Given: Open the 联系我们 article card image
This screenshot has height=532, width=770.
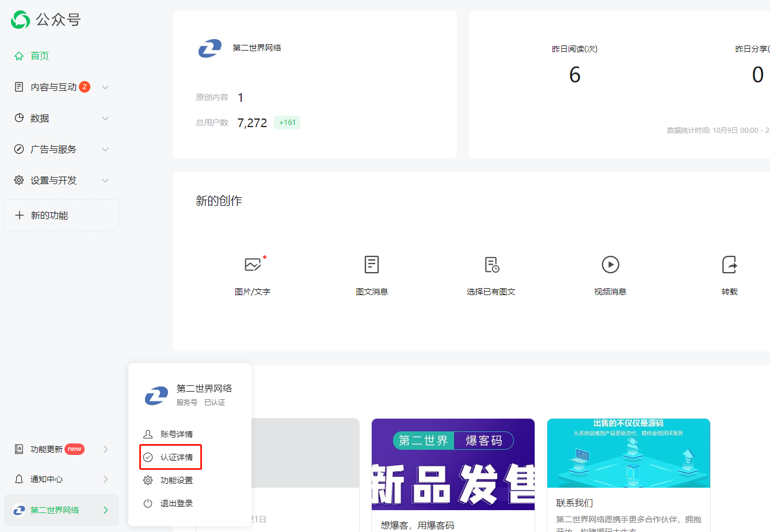Looking at the screenshot, I should coord(628,453).
